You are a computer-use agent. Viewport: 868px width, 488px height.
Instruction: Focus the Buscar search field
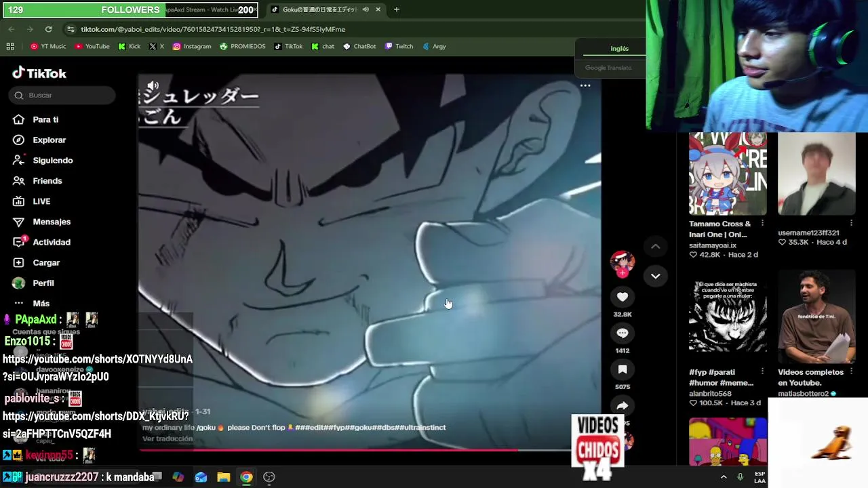pos(62,95)
